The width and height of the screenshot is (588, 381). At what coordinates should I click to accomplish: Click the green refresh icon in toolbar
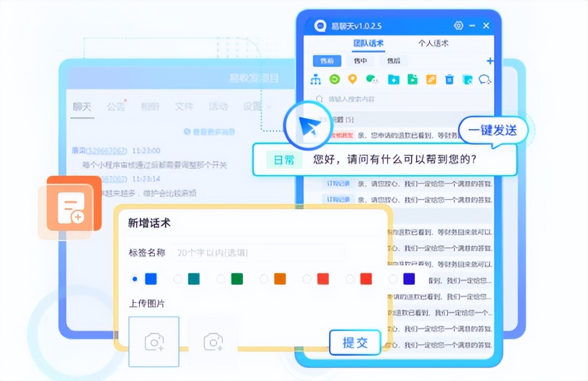coord(334,79)
